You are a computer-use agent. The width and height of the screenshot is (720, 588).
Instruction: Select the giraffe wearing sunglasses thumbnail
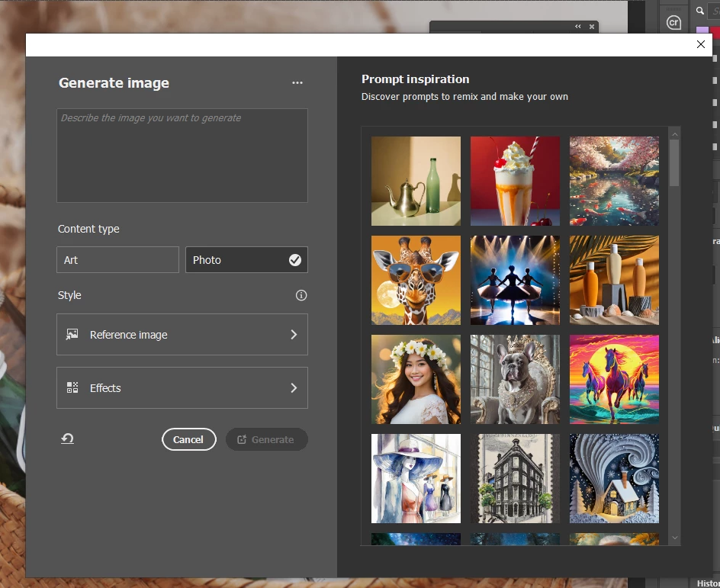pos(416,280)
